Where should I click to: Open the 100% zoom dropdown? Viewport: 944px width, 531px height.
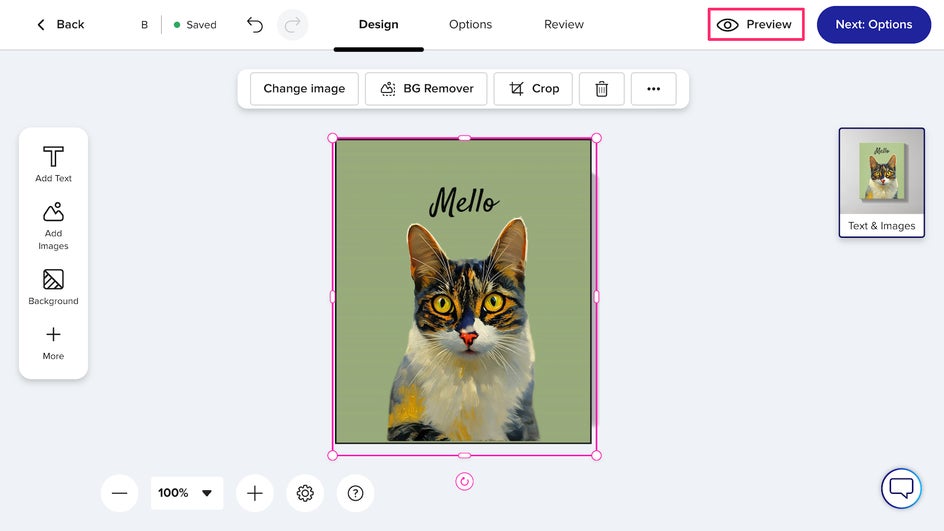click(x=187, y=493)
